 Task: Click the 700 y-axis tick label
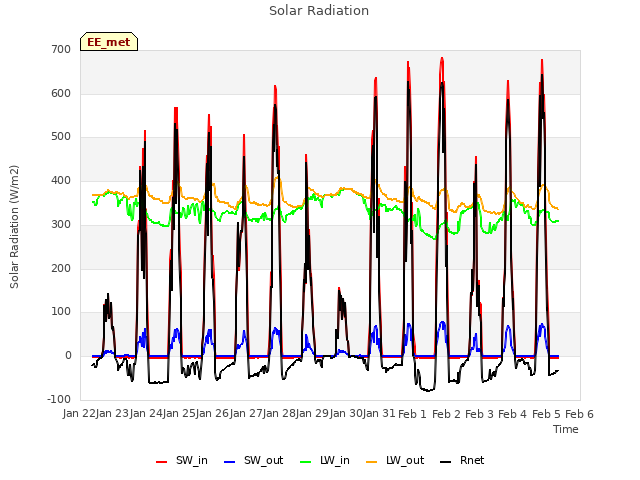(x=61, y=50)
